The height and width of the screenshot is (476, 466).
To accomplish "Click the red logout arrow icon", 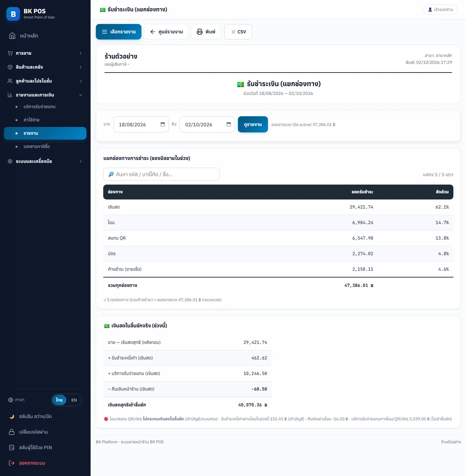I will click(12, 463).
